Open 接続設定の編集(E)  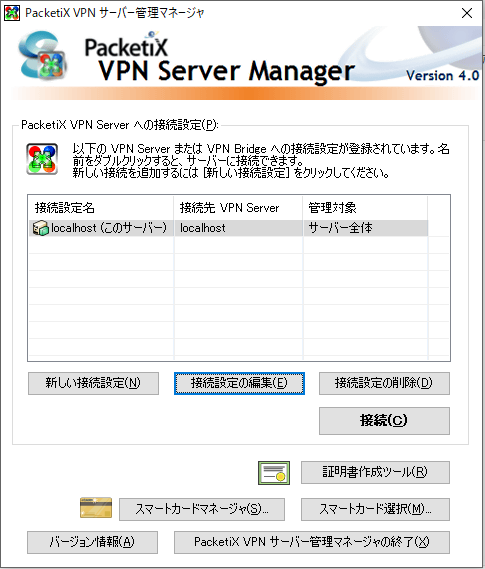click(239, 383)
